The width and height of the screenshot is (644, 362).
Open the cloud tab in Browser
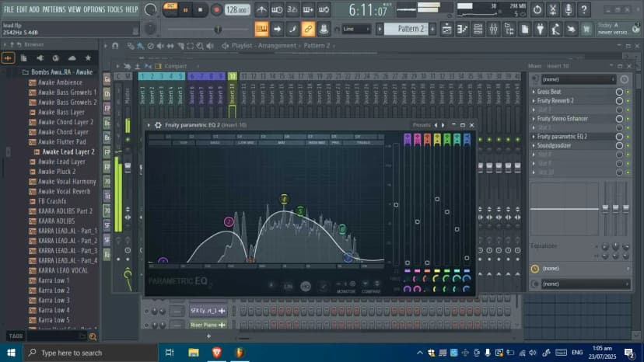72,58
